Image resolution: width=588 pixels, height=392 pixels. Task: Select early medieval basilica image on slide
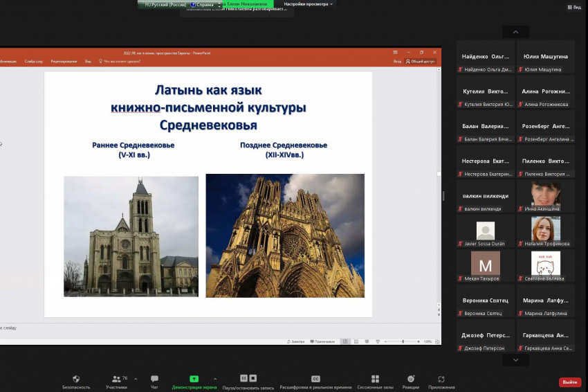pos(131,237)
